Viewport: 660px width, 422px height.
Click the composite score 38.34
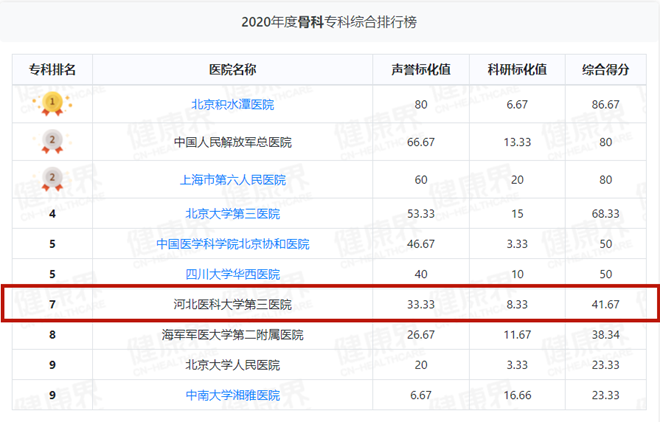[606, 334]
